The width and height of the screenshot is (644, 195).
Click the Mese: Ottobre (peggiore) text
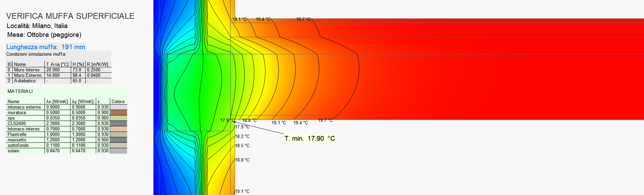44,34
